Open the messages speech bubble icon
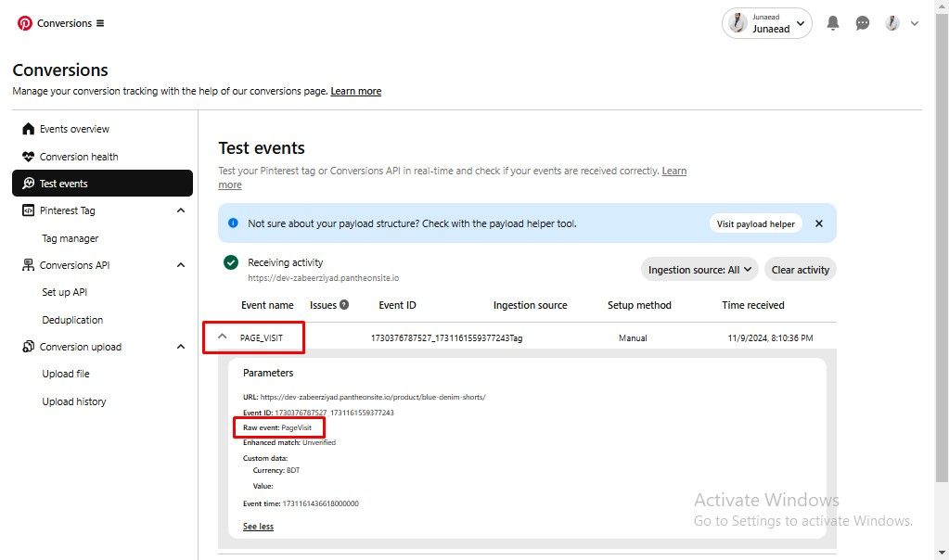949x560 pixels. coord(863,23)
